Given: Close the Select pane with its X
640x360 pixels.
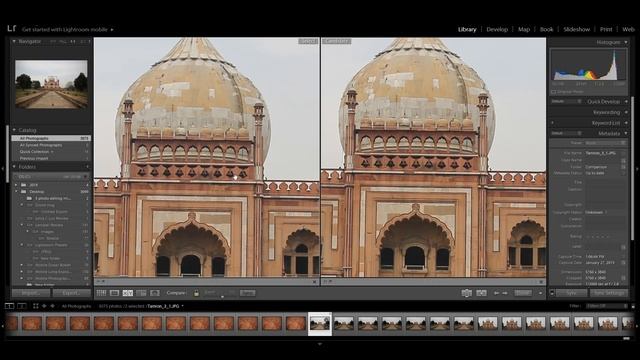Looking at the screenshot, I should 314,282.
